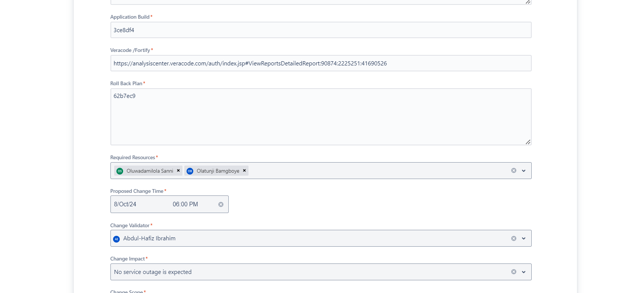Select the 06:00 PM time value
This screenshot has height=293, width=644.
(185, 204)
